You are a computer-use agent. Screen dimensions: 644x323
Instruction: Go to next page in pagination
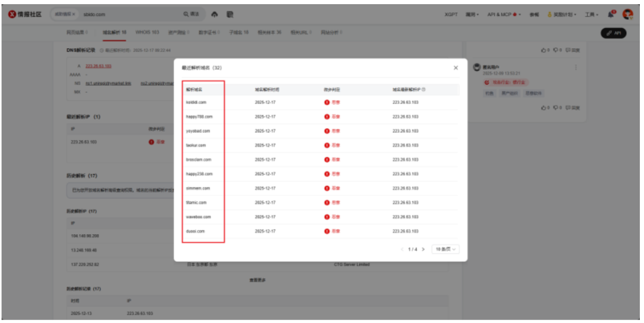(x=423, y=249)
